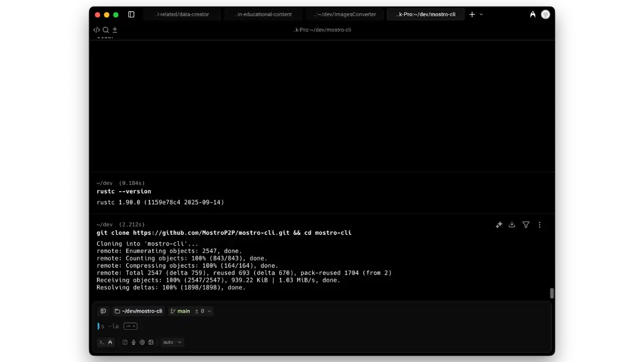Click the microphone voice input icon
Viewport: 644px width, 362px height.
(133, 342)
